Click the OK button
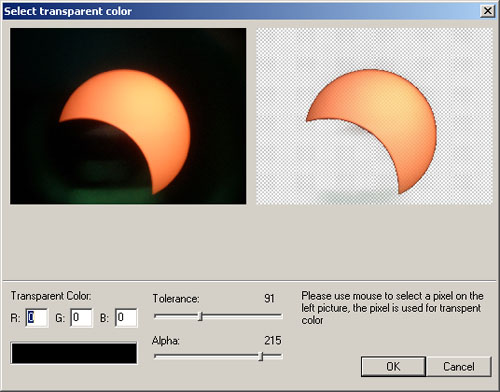The image size is (500, 392). tap(393, 366)
